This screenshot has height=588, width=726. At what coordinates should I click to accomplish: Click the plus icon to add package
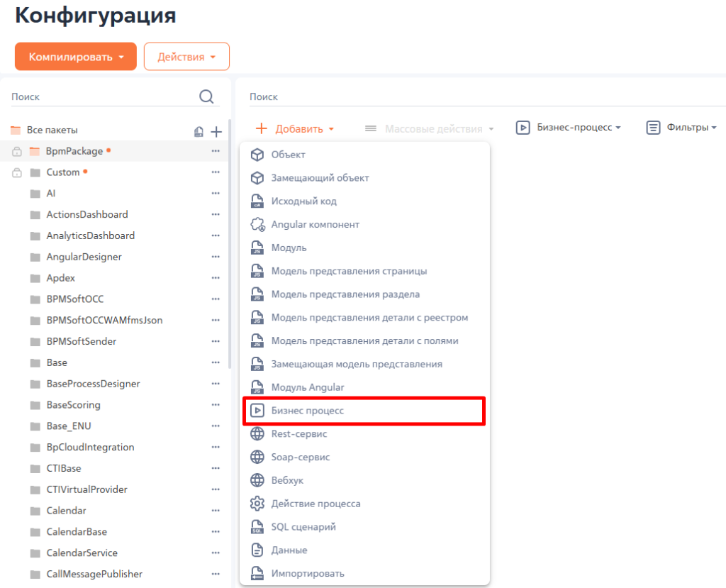(217, 131)
